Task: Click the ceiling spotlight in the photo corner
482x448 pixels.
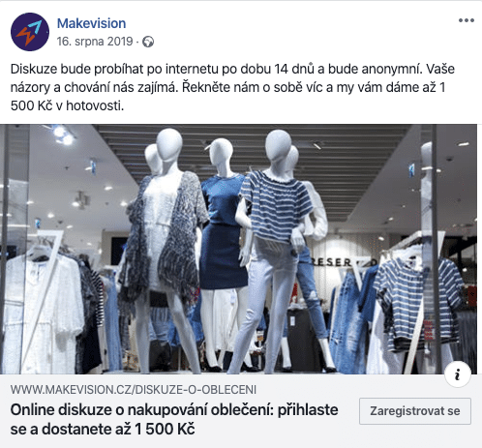Action: [63, 134]
